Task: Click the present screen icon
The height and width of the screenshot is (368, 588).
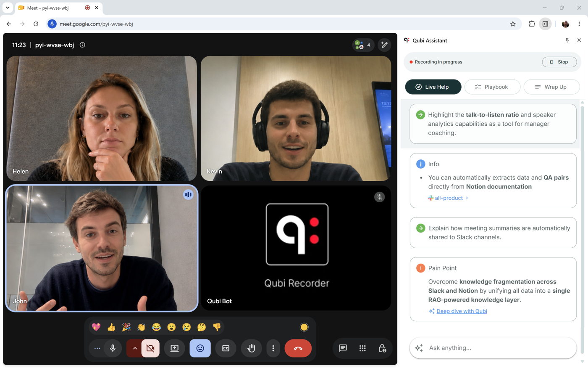Action: [174, 348]
